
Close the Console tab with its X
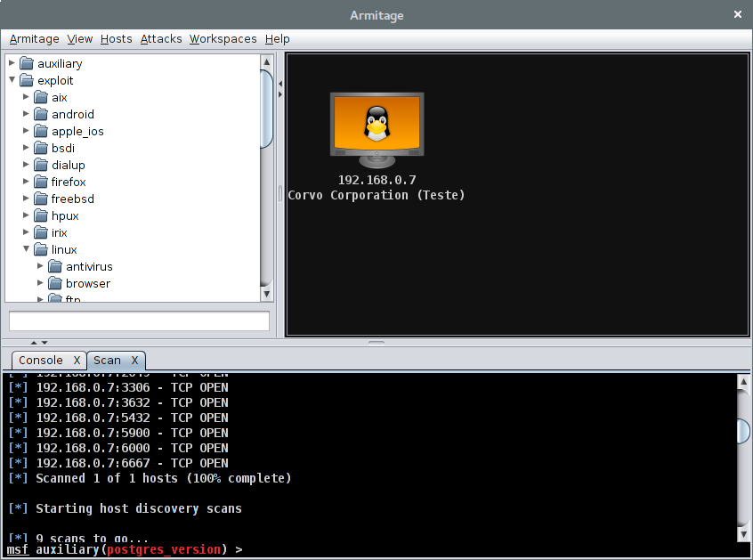(77, 361)
